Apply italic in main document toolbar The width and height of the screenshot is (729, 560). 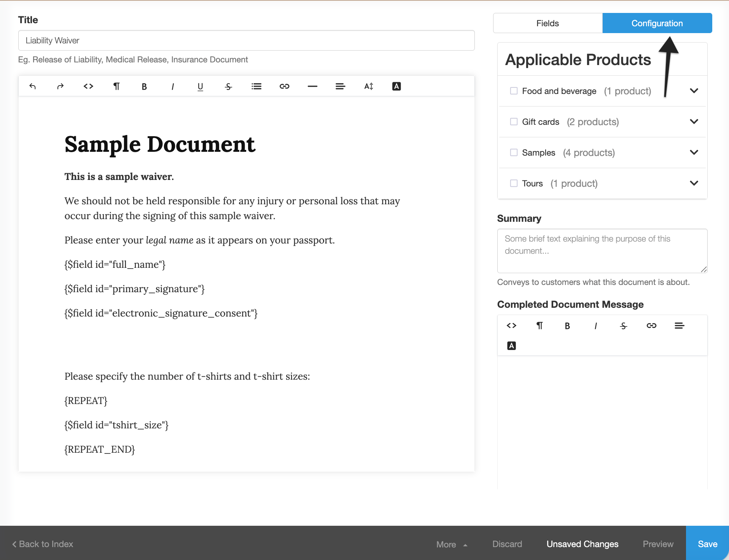172,86
